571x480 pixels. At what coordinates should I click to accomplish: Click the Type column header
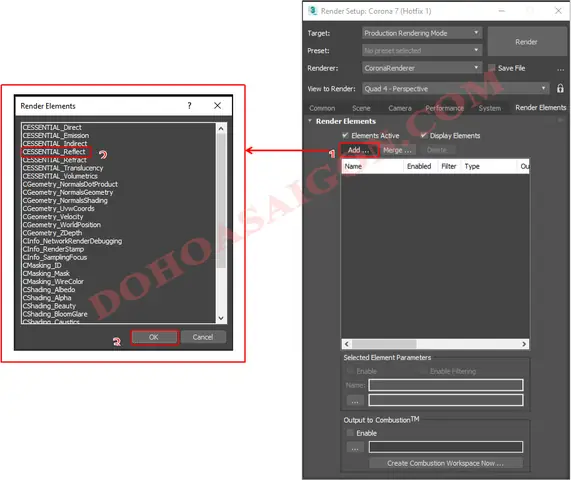[x=488, y=166]
